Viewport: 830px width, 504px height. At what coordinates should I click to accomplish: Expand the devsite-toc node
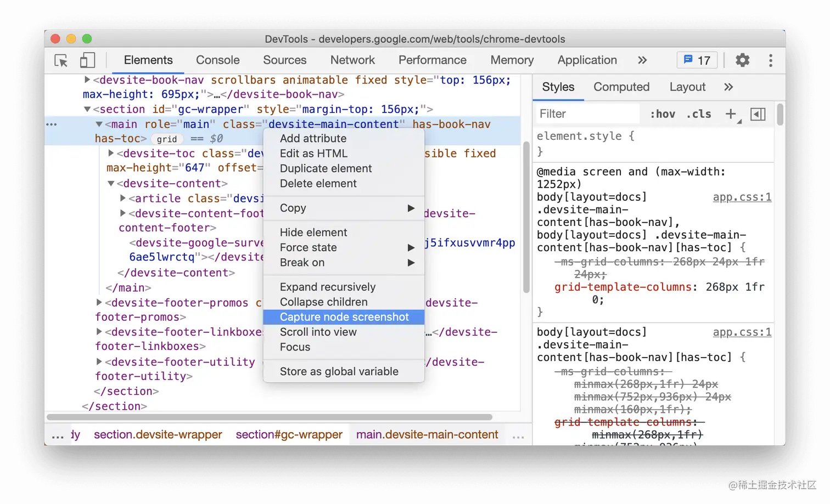point(111,153)
